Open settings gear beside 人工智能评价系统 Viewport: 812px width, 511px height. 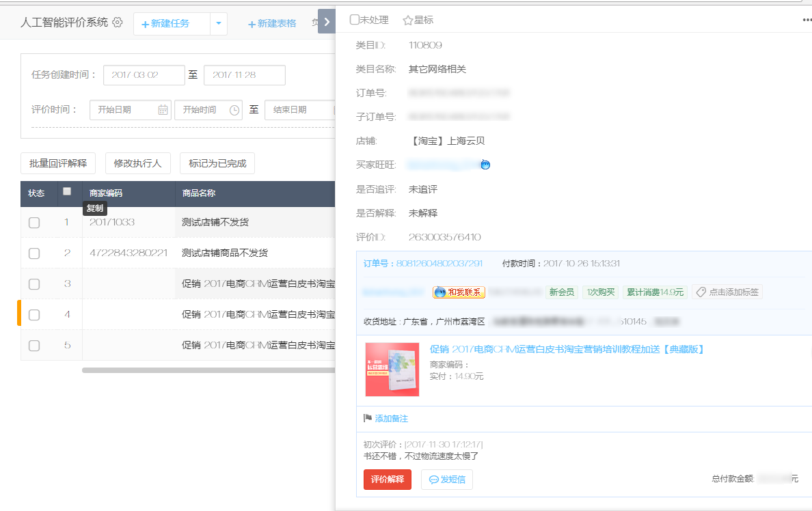pos(118,23)
